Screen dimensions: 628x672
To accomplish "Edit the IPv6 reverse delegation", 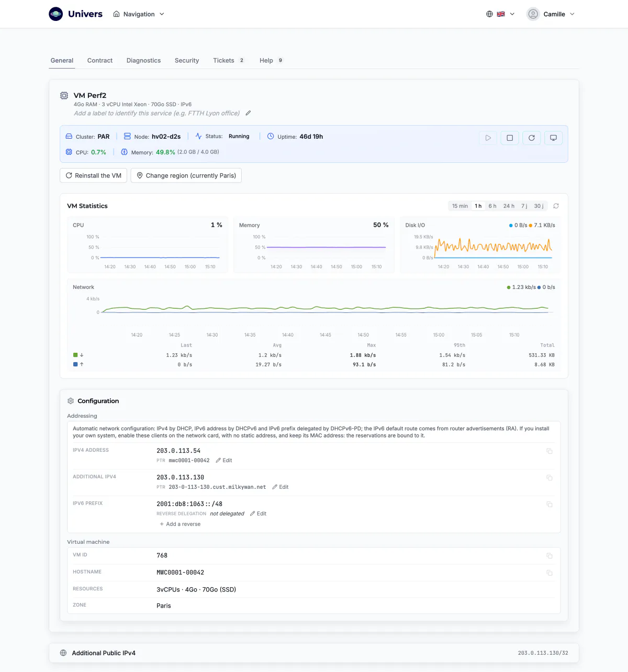I will (258, 514).
